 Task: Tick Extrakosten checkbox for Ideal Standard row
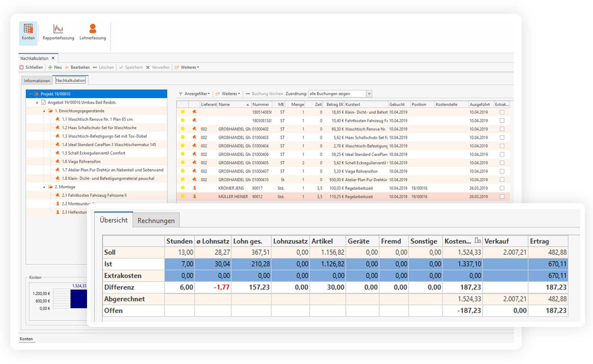coord(502,154)
